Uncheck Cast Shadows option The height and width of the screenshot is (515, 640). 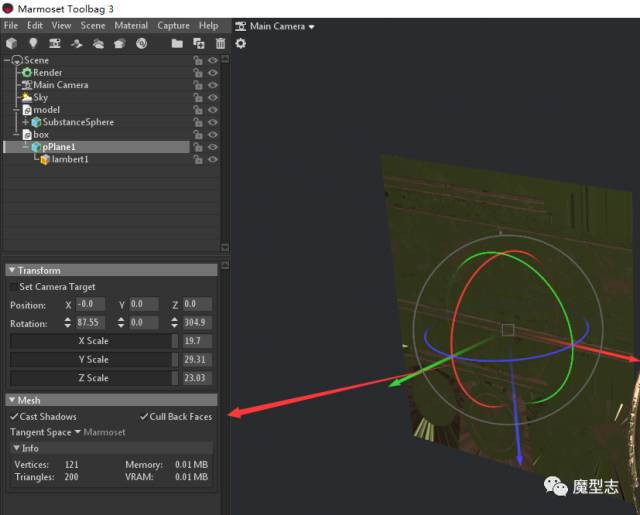pyautogui.click(x=14, y=417)
